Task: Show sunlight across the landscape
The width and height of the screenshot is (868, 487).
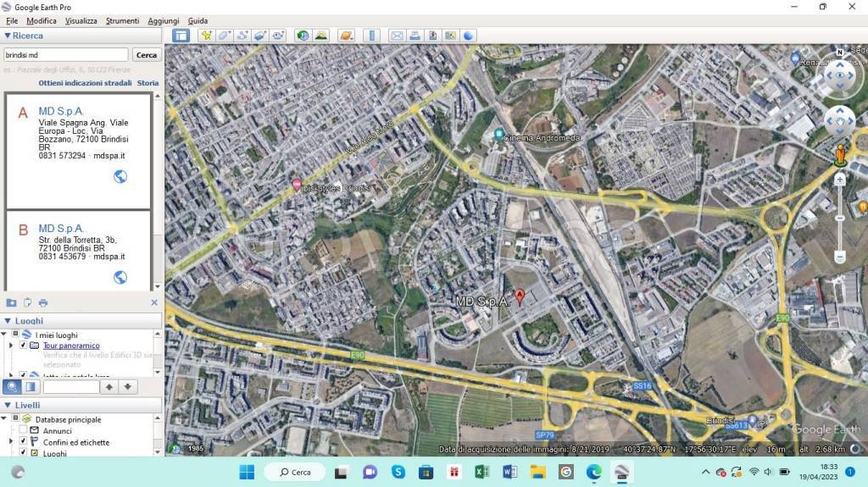Action: point(320,36)
